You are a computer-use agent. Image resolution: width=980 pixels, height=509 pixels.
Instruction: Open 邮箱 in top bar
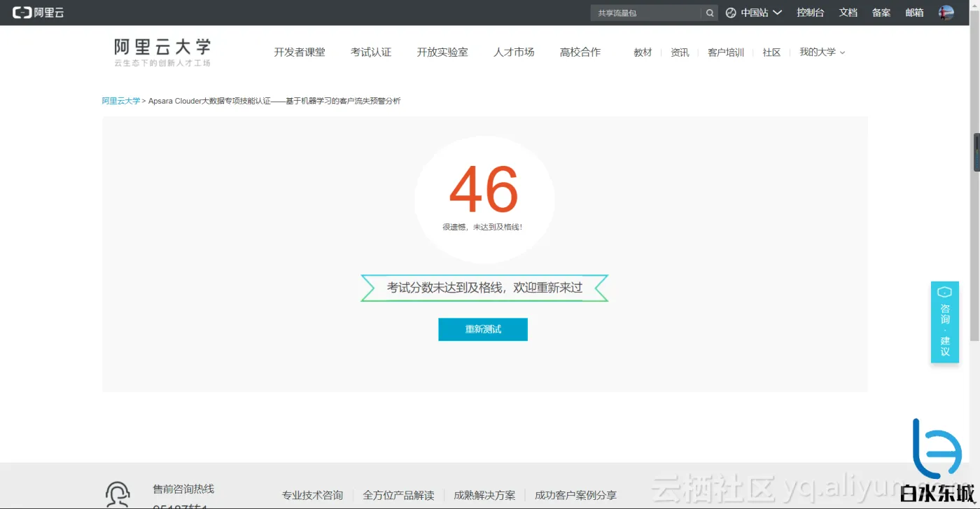tap(914, 13)
